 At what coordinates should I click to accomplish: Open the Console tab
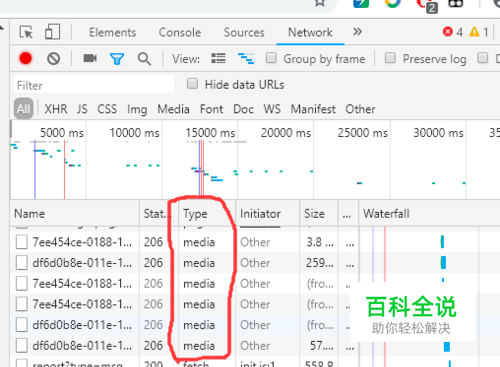180,32
